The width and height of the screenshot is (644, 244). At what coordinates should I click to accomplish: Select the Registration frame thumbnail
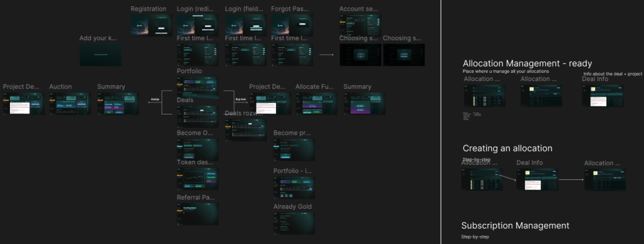152,25
